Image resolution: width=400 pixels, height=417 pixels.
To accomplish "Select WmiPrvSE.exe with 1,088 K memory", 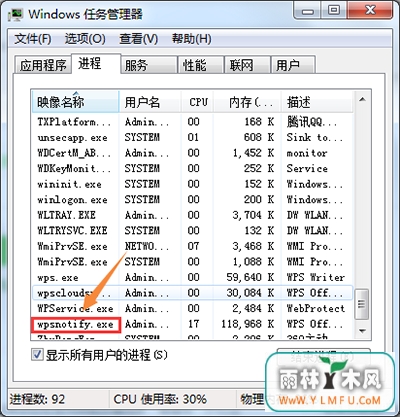I will [192, 262].
